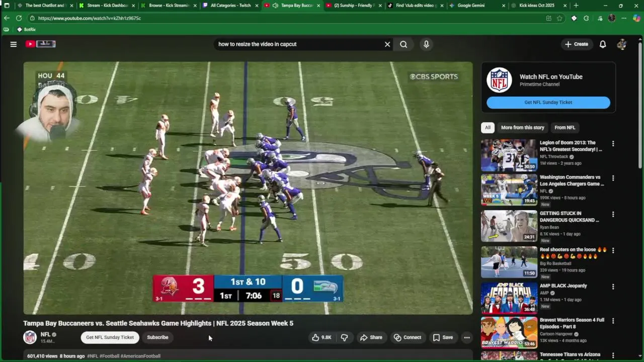Submit search with magnifier icon
This screenshot has width=644, height=362.
coord(404,44)
